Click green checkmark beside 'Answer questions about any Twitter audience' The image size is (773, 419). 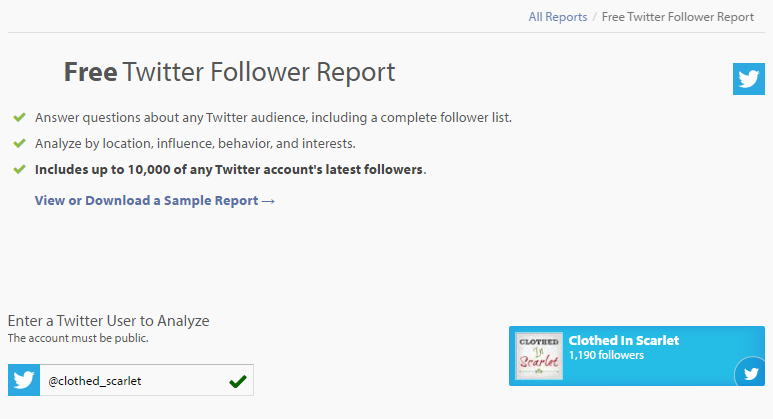(19, 117)
